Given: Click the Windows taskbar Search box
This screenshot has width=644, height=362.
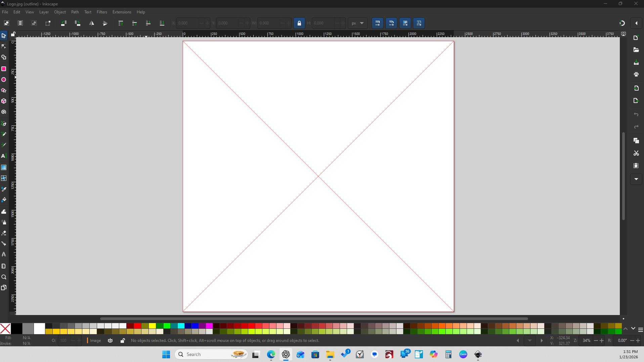Looking at the screenshot, I should point(211,354).
